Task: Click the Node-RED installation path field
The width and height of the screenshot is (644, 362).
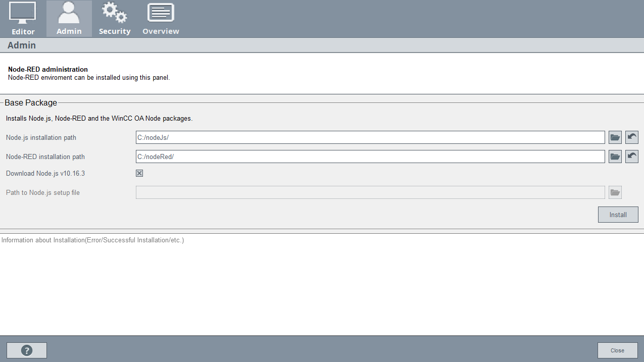Action: click(x=370, y=157)
